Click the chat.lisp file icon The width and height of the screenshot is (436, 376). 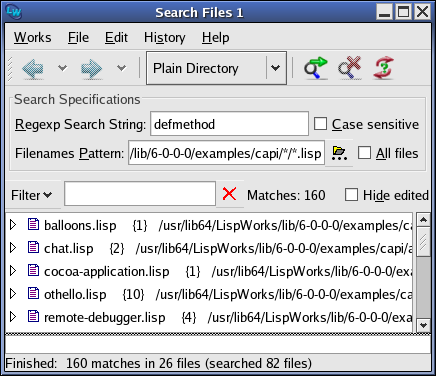click(x=33, y=248)
